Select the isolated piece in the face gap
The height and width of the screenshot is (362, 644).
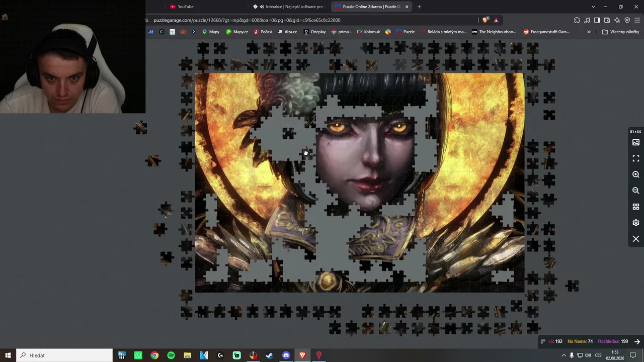tap(289, 133)
